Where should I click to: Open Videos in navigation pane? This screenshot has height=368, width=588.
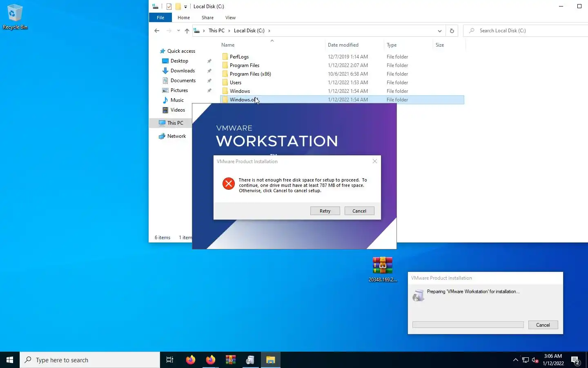pos(178,110)
